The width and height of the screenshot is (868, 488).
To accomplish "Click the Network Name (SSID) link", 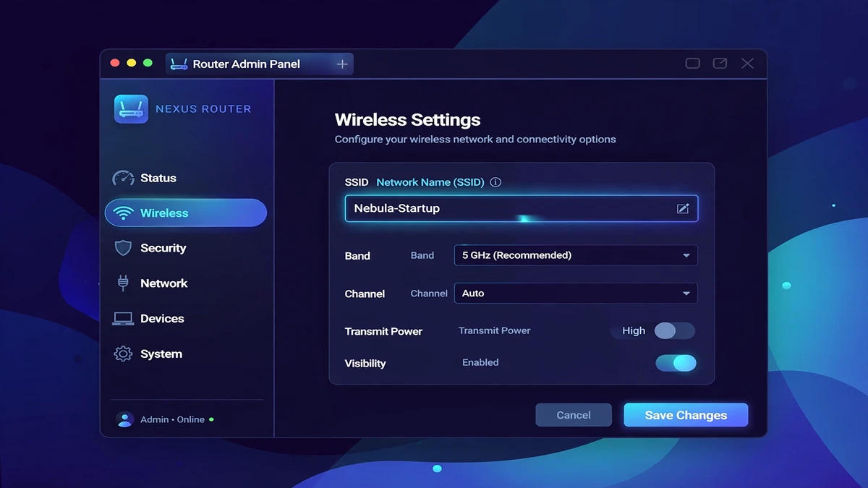I will 430,182.
